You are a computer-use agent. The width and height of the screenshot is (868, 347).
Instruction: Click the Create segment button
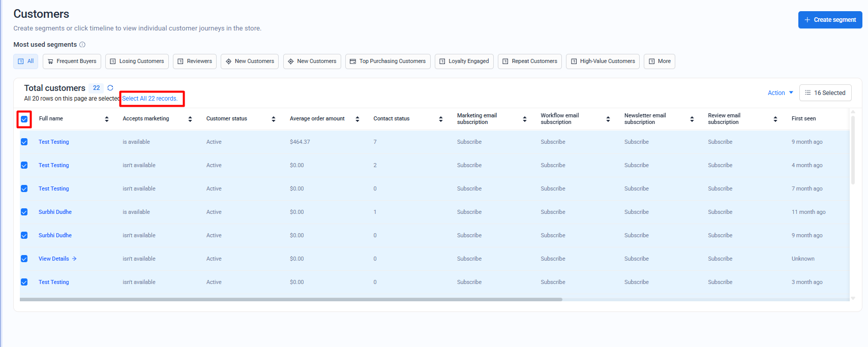(830, 20)
